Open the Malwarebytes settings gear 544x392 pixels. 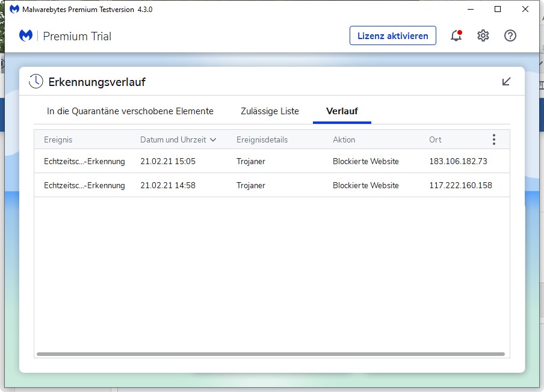(x=483, y=35)
